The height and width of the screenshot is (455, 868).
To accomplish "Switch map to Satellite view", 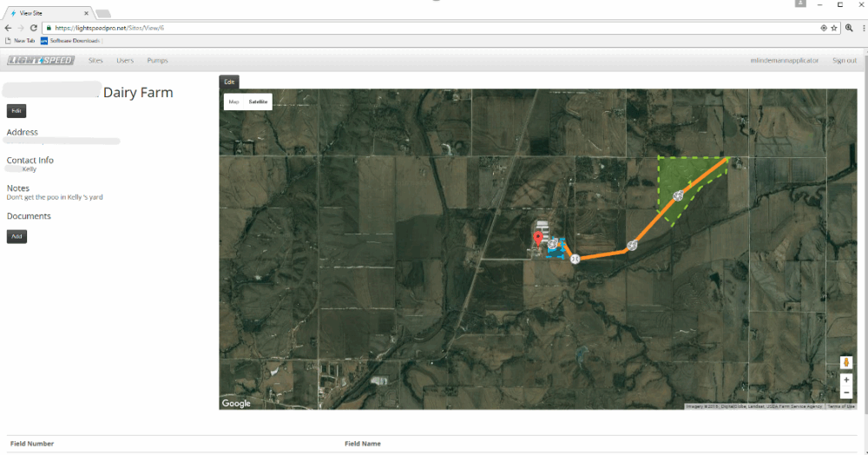I will [x=258, y=102].
